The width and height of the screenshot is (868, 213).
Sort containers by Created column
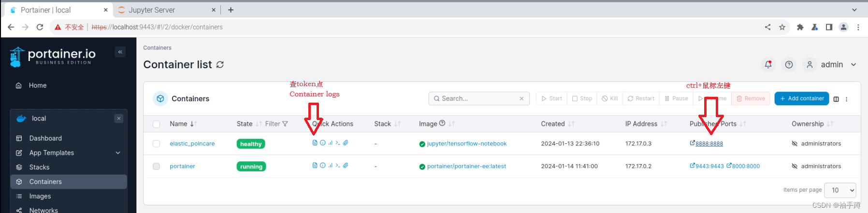point(557,124)
